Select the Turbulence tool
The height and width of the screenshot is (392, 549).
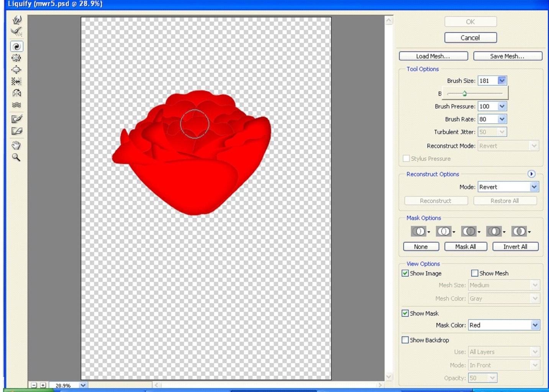click(x=16, y=105)
